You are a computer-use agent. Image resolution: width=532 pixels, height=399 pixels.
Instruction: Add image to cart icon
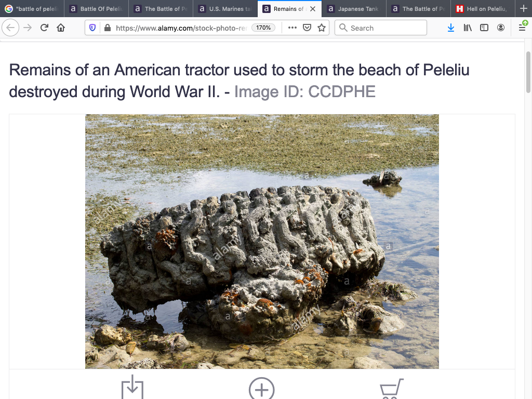392,389
